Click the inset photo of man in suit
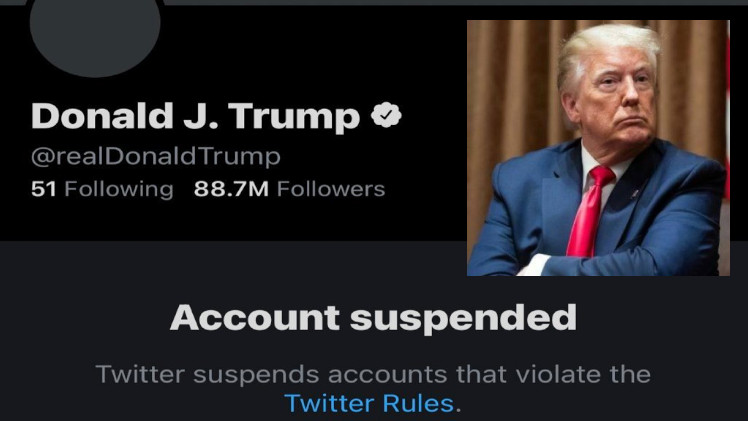 coord(598,148)
